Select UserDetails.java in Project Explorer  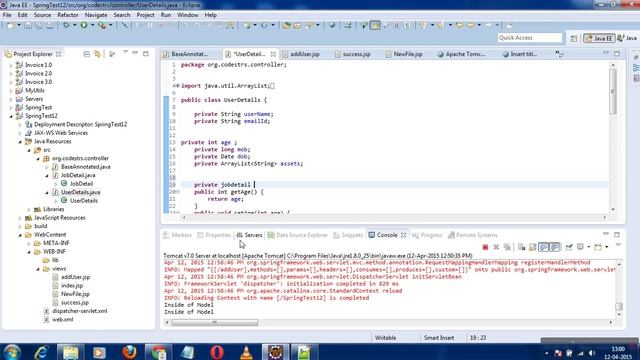(80, 192)
